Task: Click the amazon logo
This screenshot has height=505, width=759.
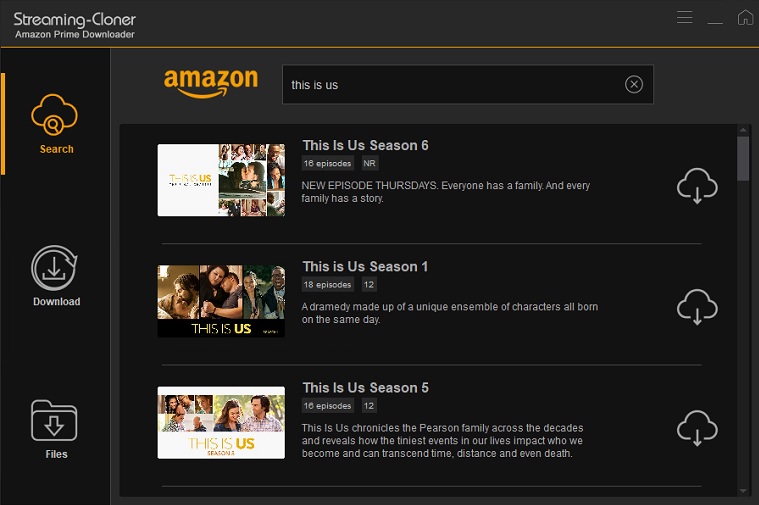Action: click(211, 83)
